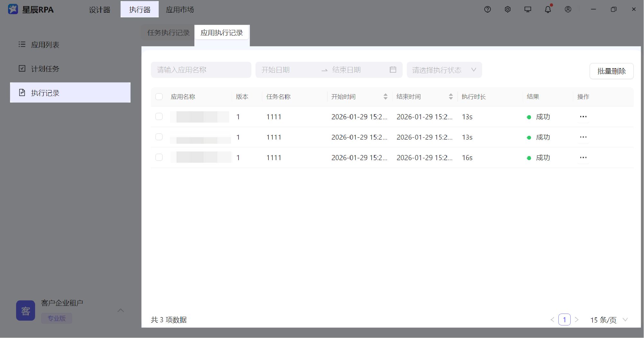Expand the 客户企业租户 tenant chevron
The width and height of the screenshot is (644, 338).
(121, 310)
